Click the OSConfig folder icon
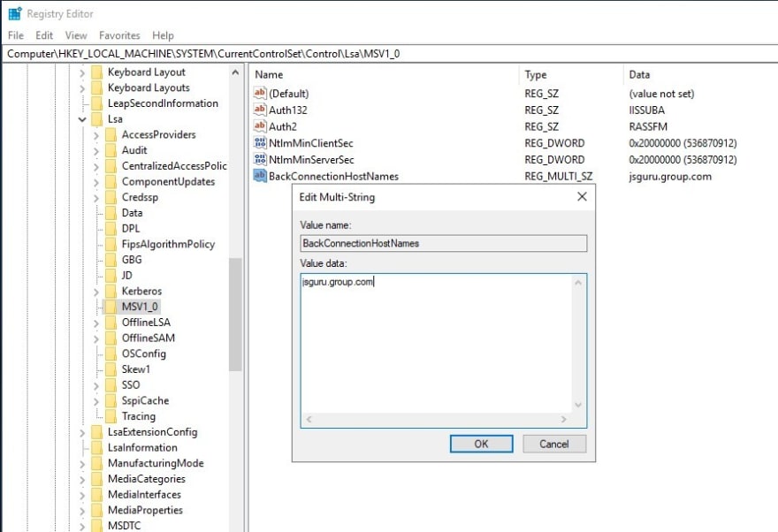The width and height of the screenshot is (778, 532). coord(111,353)
